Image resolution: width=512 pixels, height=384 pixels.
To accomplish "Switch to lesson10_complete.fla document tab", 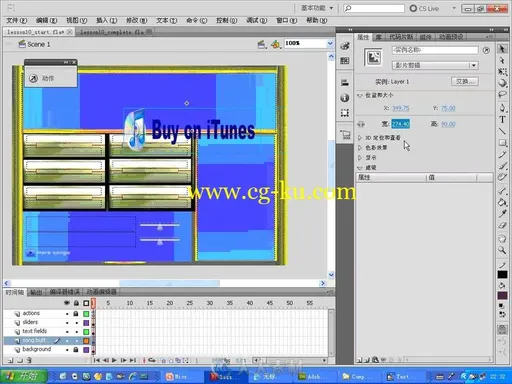I will [112, 32].
